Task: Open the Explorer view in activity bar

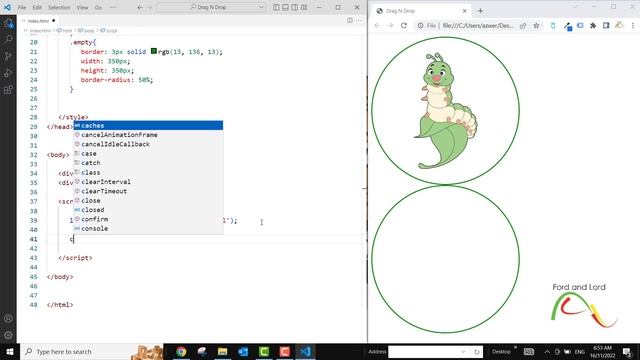Action: (8, 23)
